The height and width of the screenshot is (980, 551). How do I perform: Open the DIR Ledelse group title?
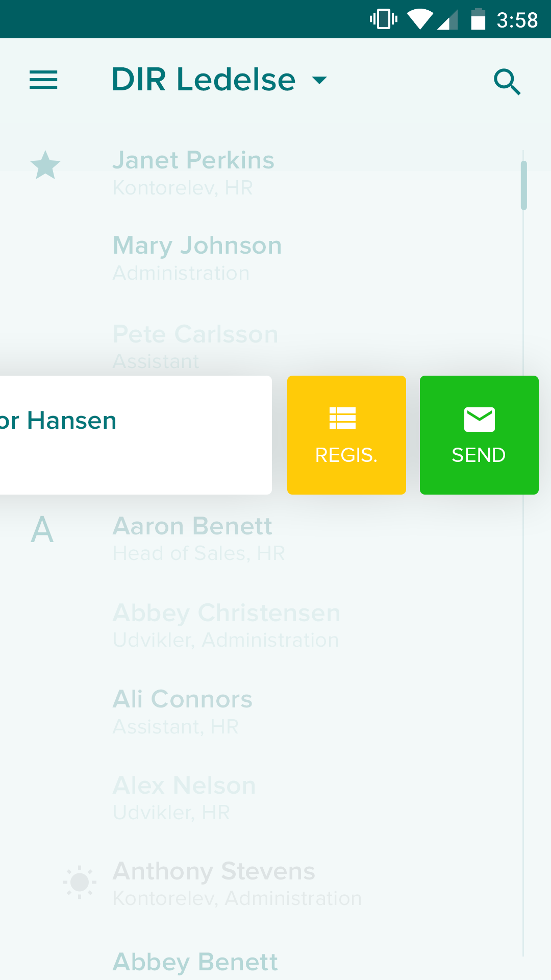tap(204, 80)
